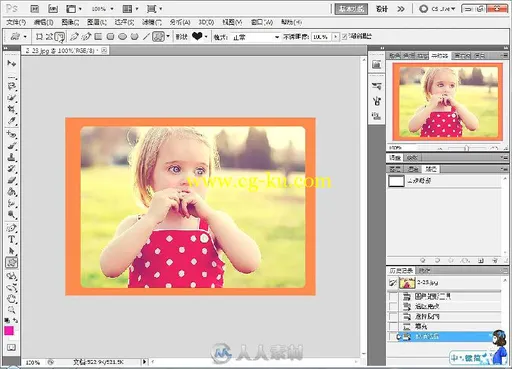Toggle the anti-alias checkbox in options bar
Viewport: 512px width, 369px height.
pyautogui.click(x=344, y=37)
